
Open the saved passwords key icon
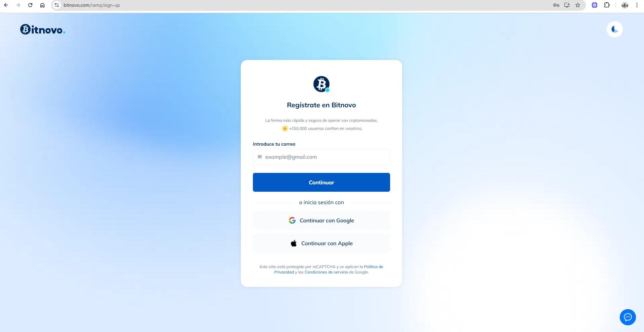click(x=556, y=5)
